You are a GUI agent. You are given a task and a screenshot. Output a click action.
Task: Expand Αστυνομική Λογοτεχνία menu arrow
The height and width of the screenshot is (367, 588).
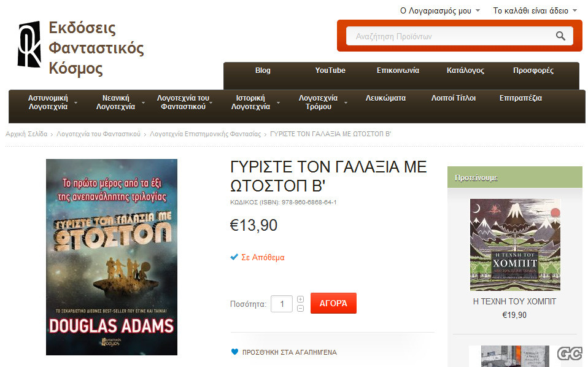(x=75, y=102)
